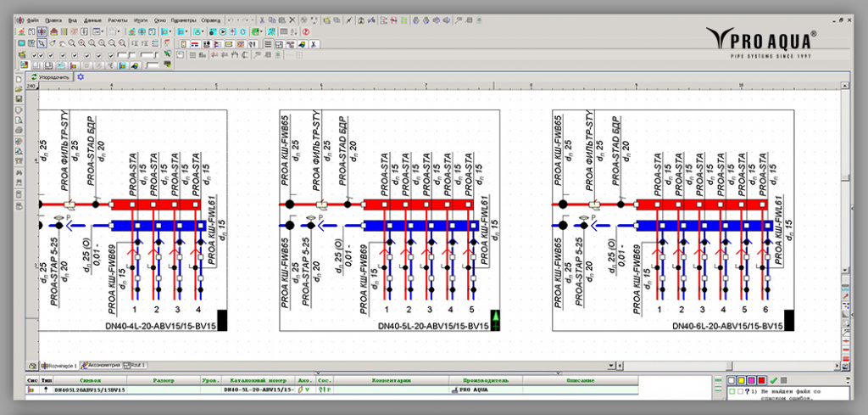868x415 pixels.
Task: Open the Параметры menu
Action: tap(184, 20)
